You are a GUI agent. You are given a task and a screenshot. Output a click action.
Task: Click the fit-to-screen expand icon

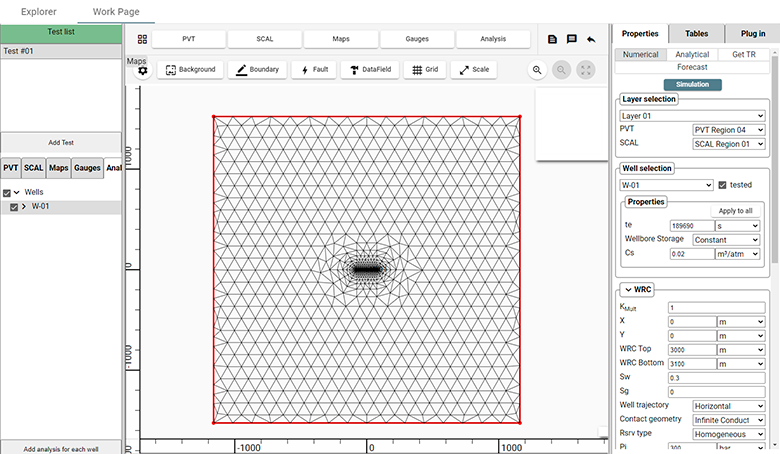pyautogui.click(x=585, y=70)
